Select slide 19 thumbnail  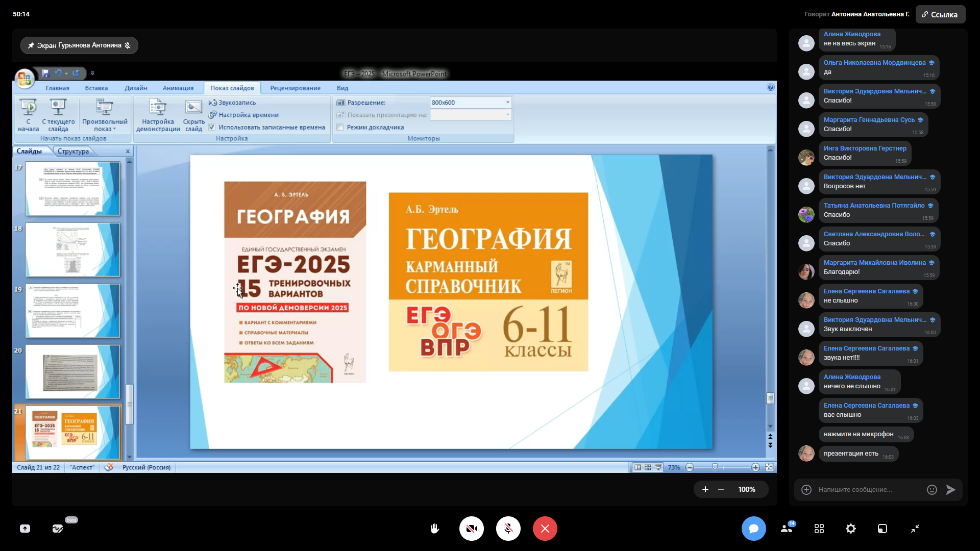click(x=72, y=311)
